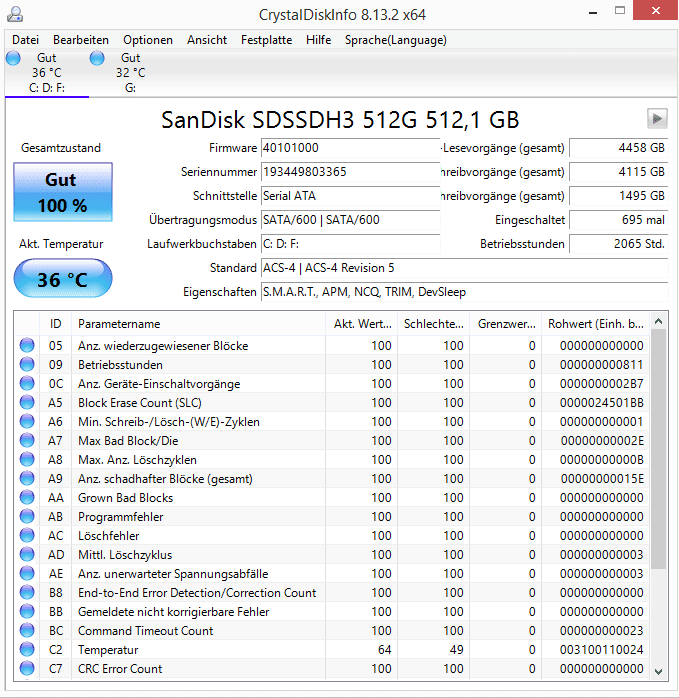This screenshot has height=698, width=679.
Task: Click scroll down arrow of SMART list
Action: [659, 671]
